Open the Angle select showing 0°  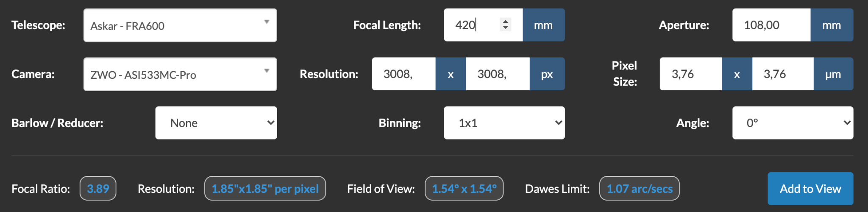(793, 123)
